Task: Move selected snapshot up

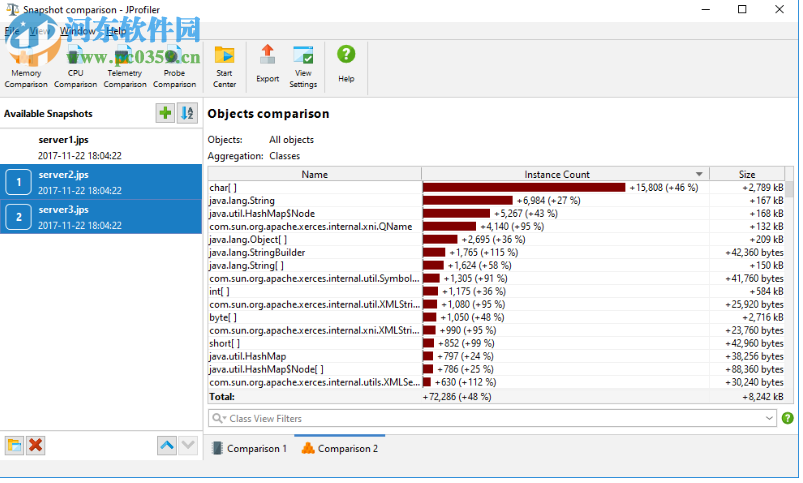Action: tap(167, 446)
